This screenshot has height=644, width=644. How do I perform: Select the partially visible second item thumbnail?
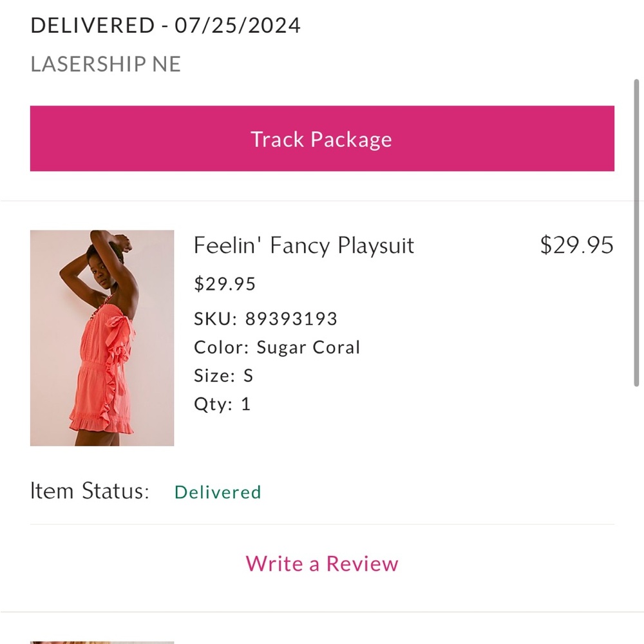tap(102, 642)
